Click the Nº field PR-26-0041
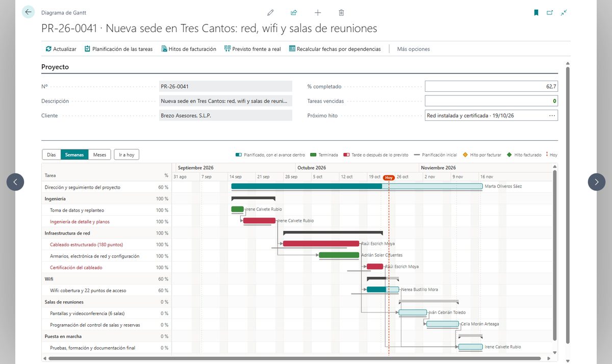 click(225, 86)
